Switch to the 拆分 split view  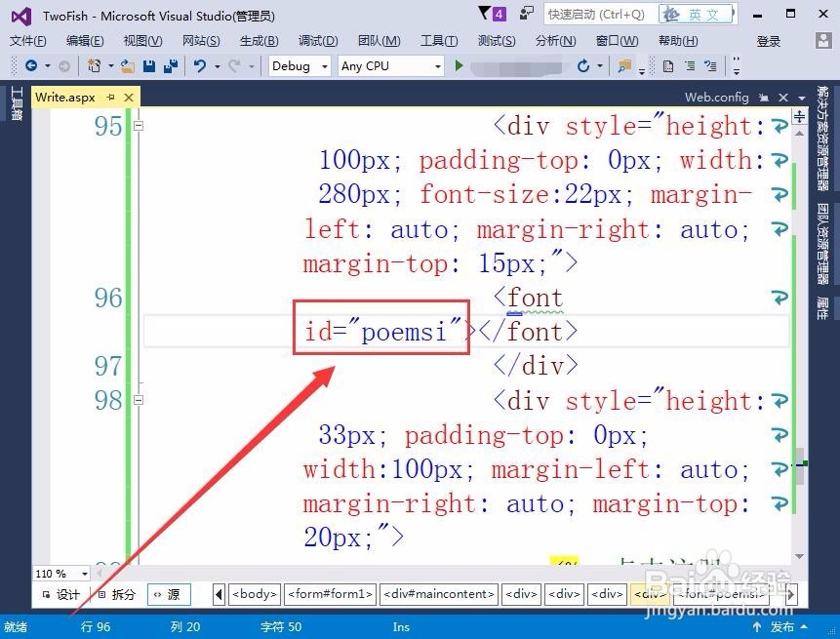tap(117, 594)
